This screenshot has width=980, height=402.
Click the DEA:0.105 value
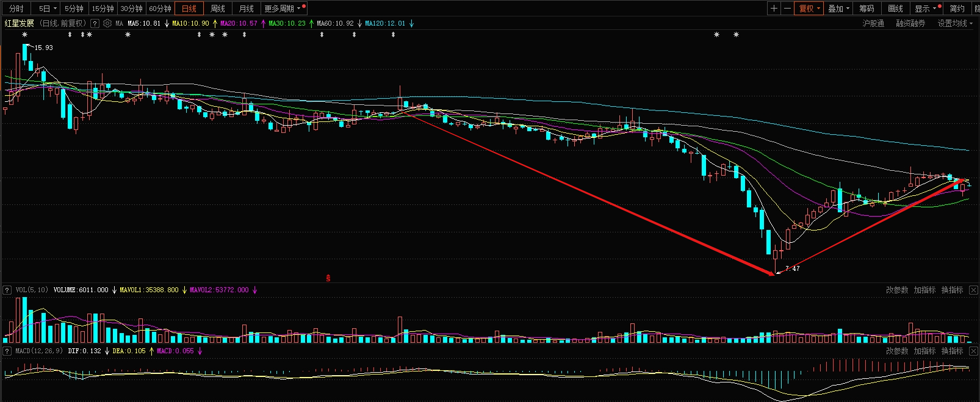129,351
